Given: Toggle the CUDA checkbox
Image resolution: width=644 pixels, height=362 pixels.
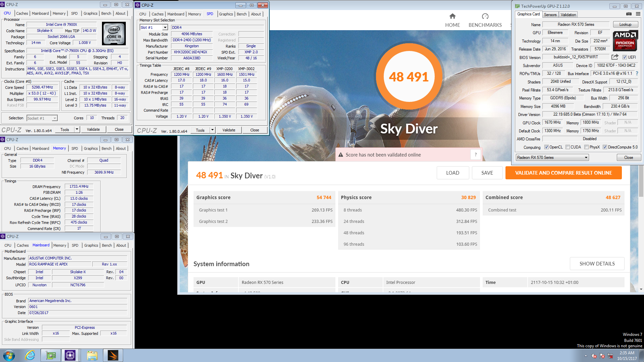Looking at the screenshot, I should [x=568, y=147].
